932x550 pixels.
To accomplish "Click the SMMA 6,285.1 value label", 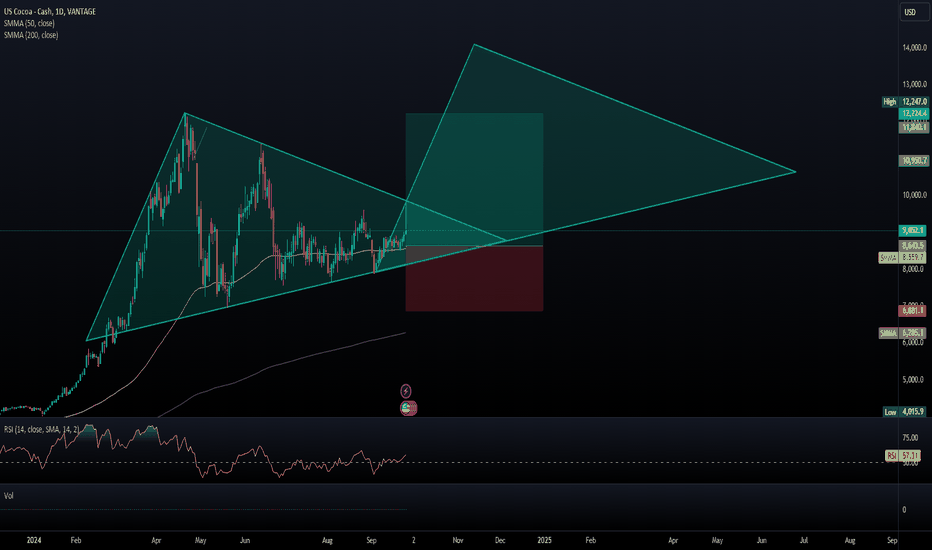I will click(x=902, y=333).
